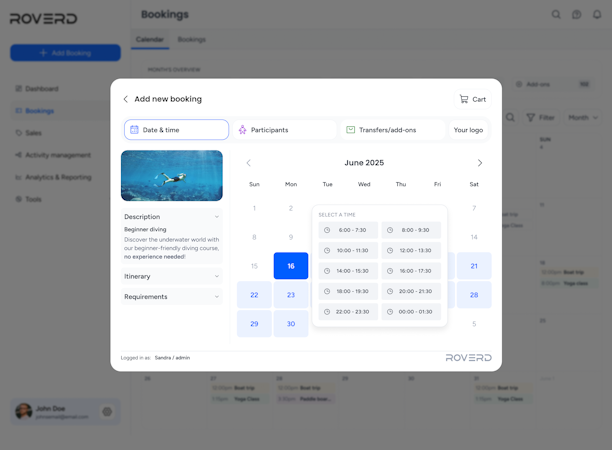The image size is (612, 450).
Task: Expand the Itinerary section
Action: (x=172, y=276)
